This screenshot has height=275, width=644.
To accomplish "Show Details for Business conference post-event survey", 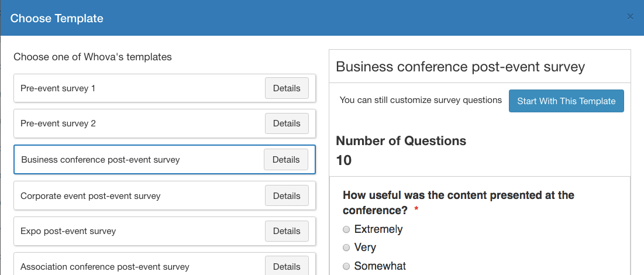I will tap(286, 160).
